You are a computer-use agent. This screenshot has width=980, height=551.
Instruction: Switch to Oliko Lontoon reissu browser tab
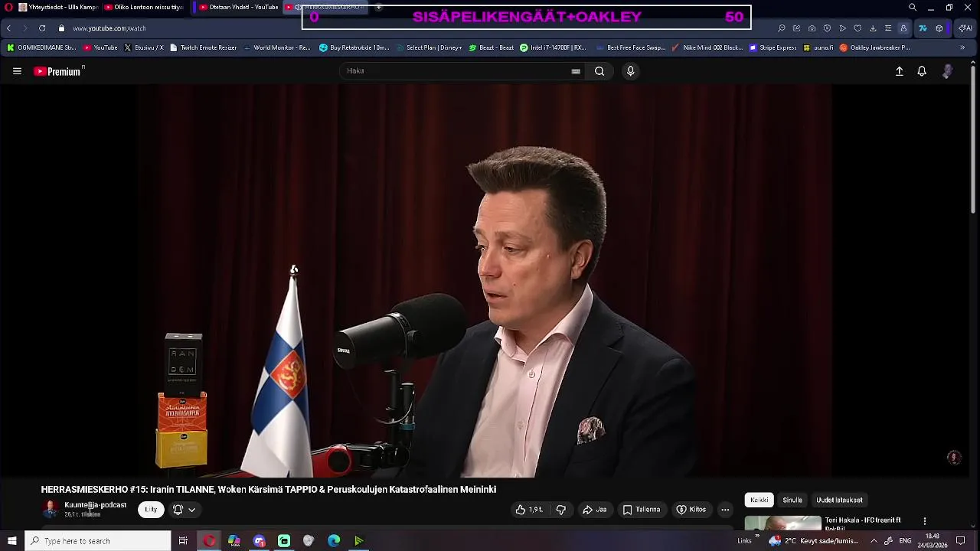[144, 8]
